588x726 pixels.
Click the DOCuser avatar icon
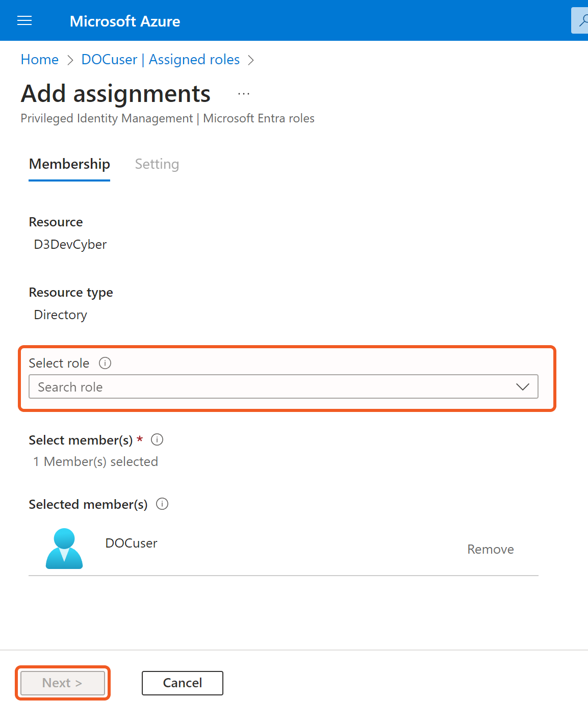pos(64,549)
